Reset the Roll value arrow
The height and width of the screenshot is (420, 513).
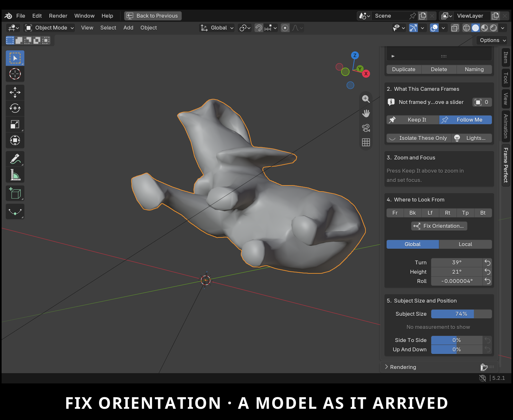coord(487,281)
